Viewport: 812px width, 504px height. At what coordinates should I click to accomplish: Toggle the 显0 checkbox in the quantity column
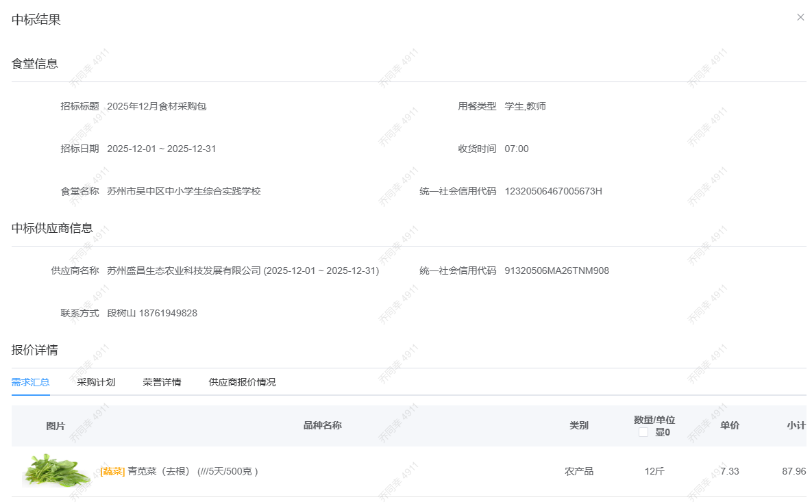tap(643, 432)
